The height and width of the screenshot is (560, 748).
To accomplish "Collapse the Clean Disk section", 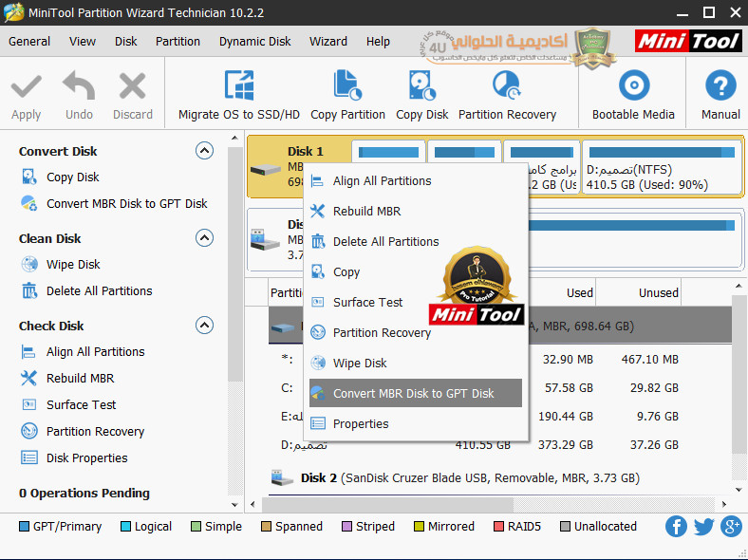I will click(x=204, y=238).
